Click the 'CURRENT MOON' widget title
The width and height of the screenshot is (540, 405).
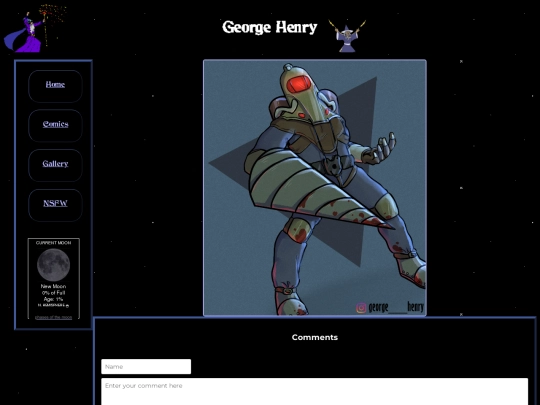point(53,243)
